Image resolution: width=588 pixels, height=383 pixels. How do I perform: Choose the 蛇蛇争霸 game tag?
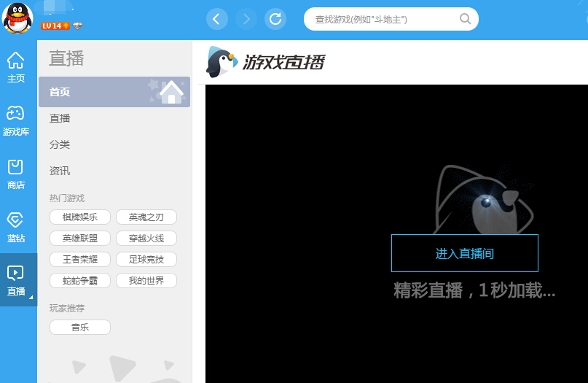80,280
